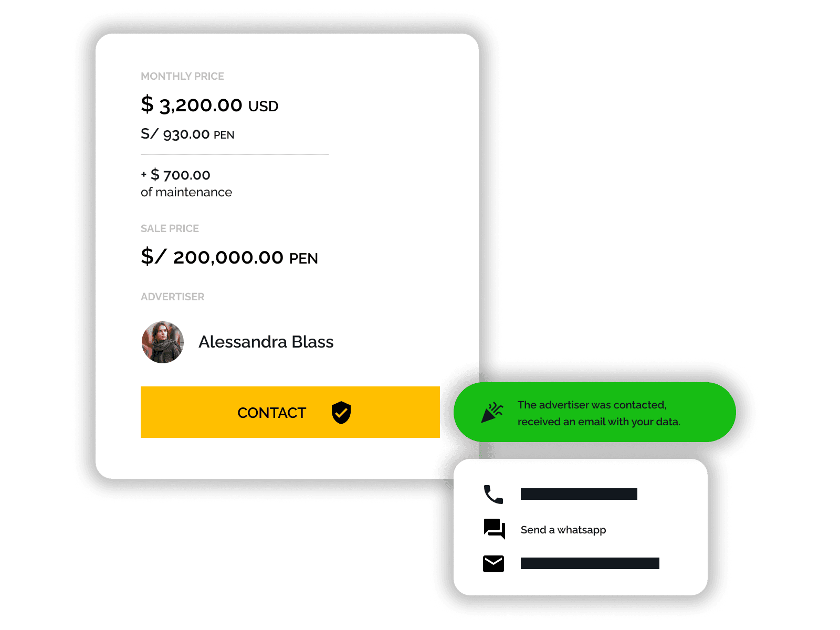Viewport: 840px width, 630px height.
Task: Click Alessandra Blass avatar photo
Action: click(x=163, y=342)
